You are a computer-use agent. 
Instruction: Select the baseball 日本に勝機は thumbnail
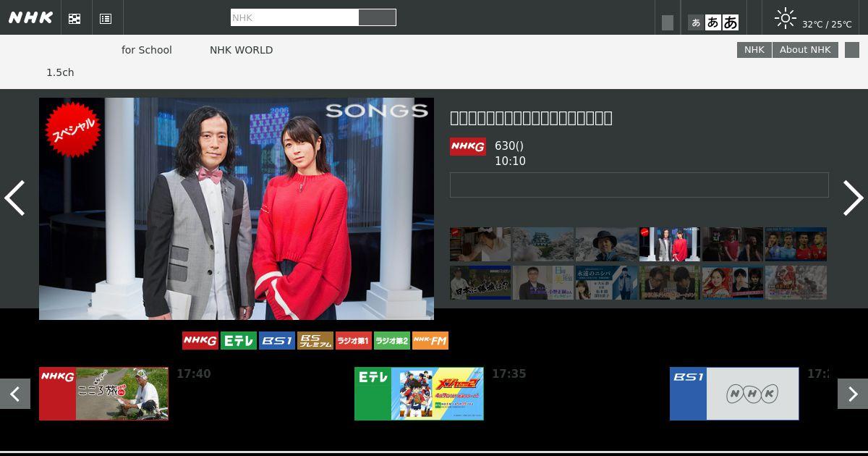coord(480,282)
